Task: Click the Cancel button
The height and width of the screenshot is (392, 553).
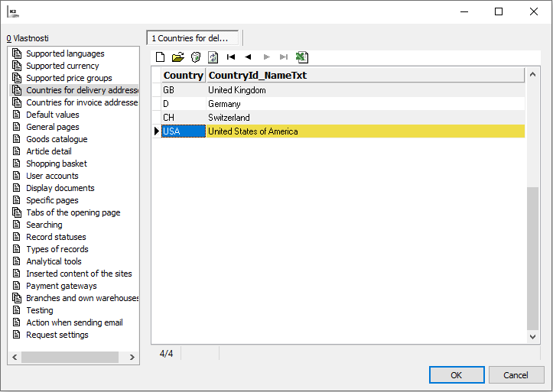Action: click(516, 375)
